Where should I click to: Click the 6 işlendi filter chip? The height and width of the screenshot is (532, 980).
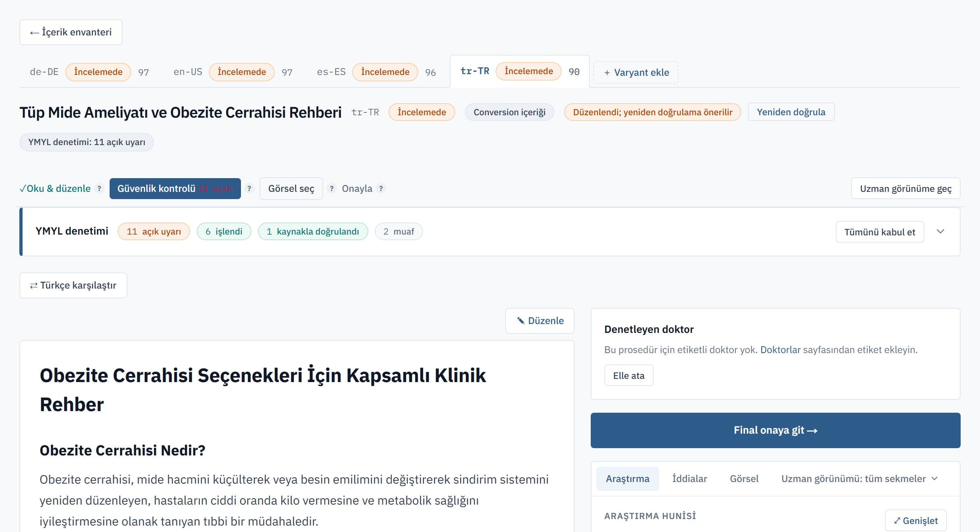[224, 232]
